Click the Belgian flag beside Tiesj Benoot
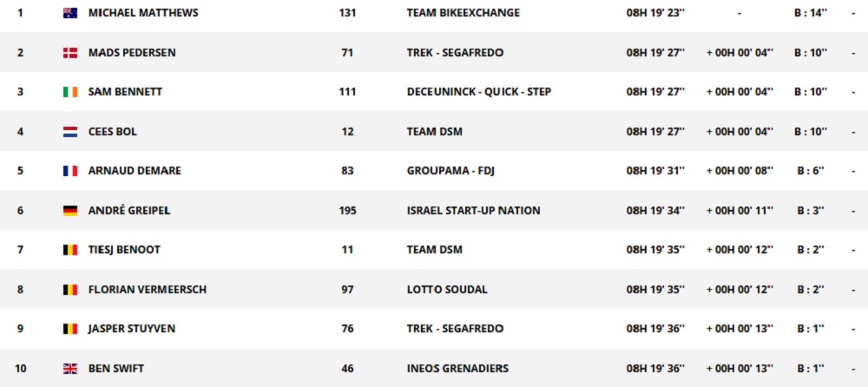Screen dimensions: 868x387 (x=70, y=250)
